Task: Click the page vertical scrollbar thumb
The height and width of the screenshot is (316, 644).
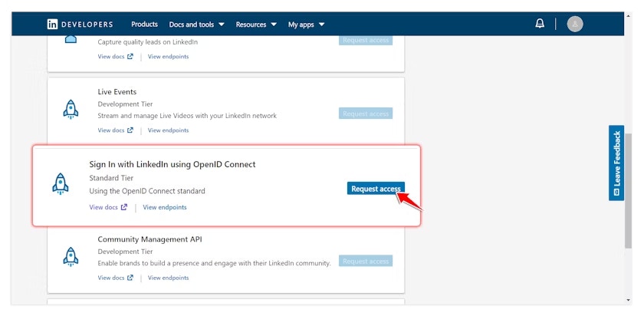Action: [x=628, y=190]
